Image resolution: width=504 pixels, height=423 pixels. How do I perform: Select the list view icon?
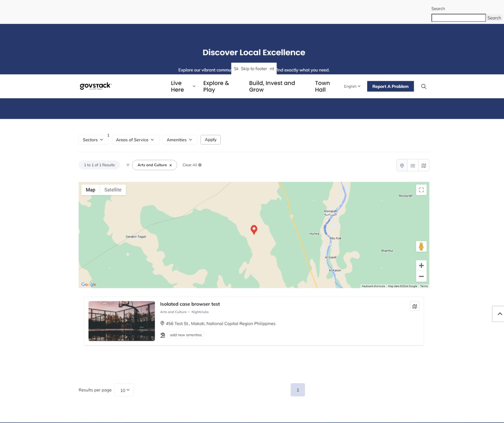pos(413,165)
